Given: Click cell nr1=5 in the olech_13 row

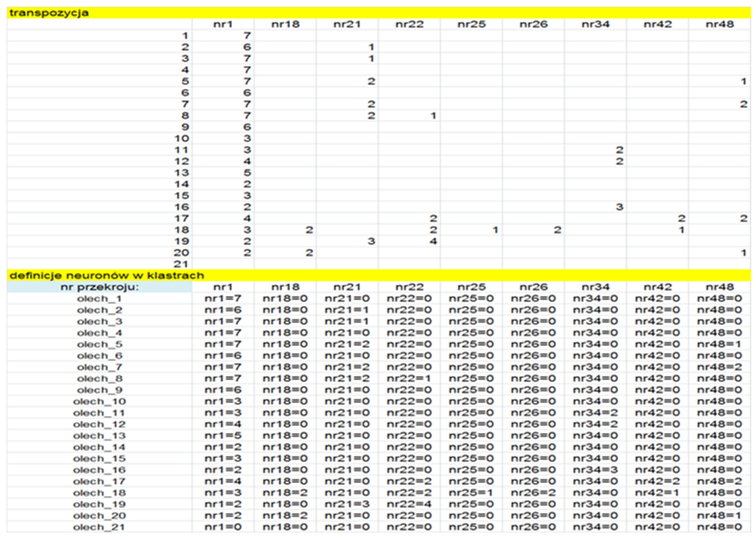Looking at the screenshot, I should pyautogui.click(x=223, y=435).
